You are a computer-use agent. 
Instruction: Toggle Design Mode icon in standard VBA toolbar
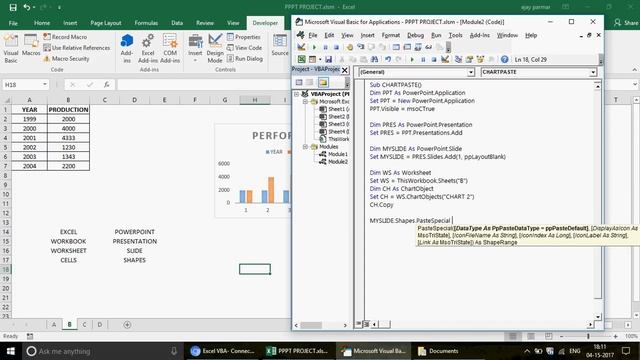point(445,60)
